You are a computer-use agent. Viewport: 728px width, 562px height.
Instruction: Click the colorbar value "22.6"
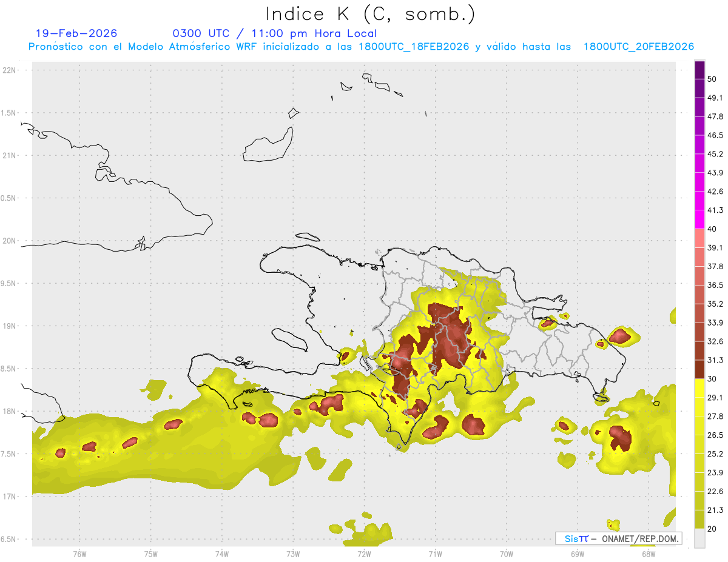tap(715, 491)
